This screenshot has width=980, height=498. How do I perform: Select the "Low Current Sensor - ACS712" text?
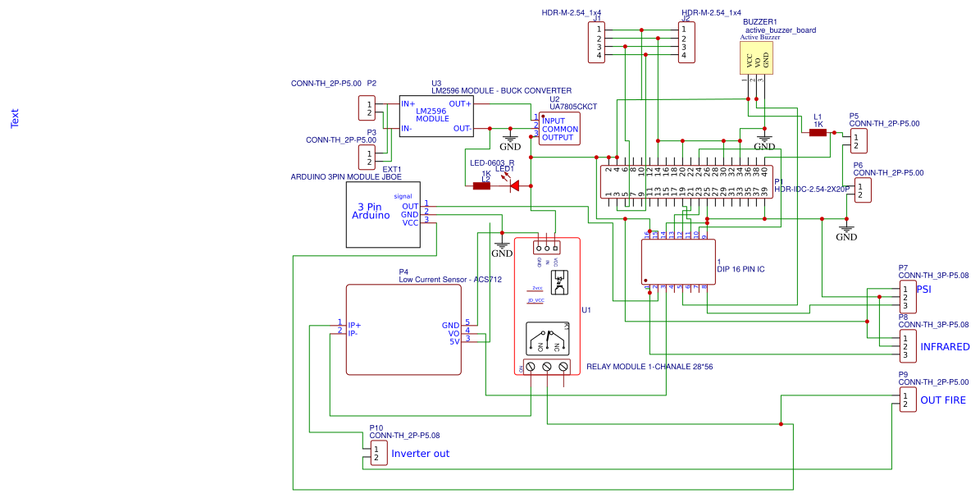[x=450, y=280]
